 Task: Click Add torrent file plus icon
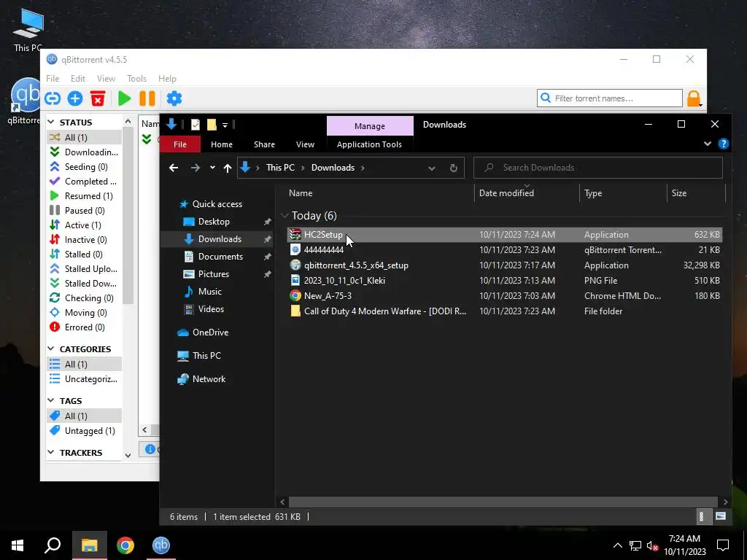coord(75,98)
